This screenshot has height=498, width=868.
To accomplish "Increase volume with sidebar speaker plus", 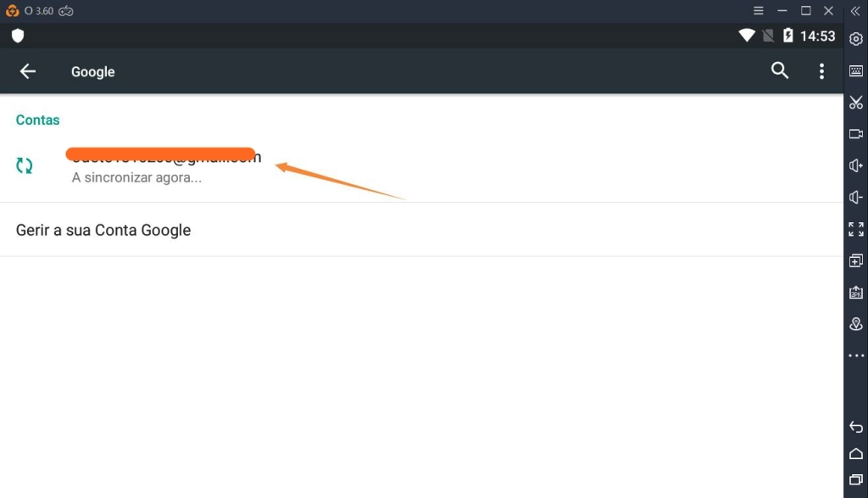I will coord(856,165).
